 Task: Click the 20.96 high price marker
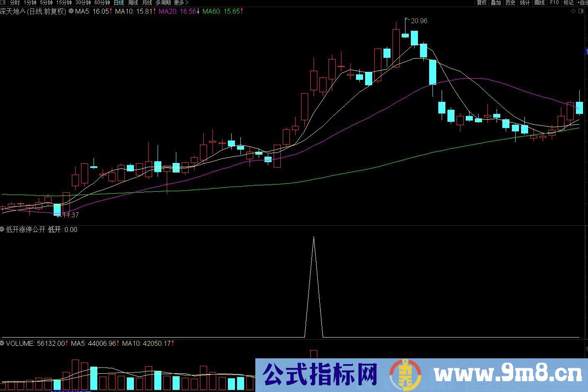(419, 21)
